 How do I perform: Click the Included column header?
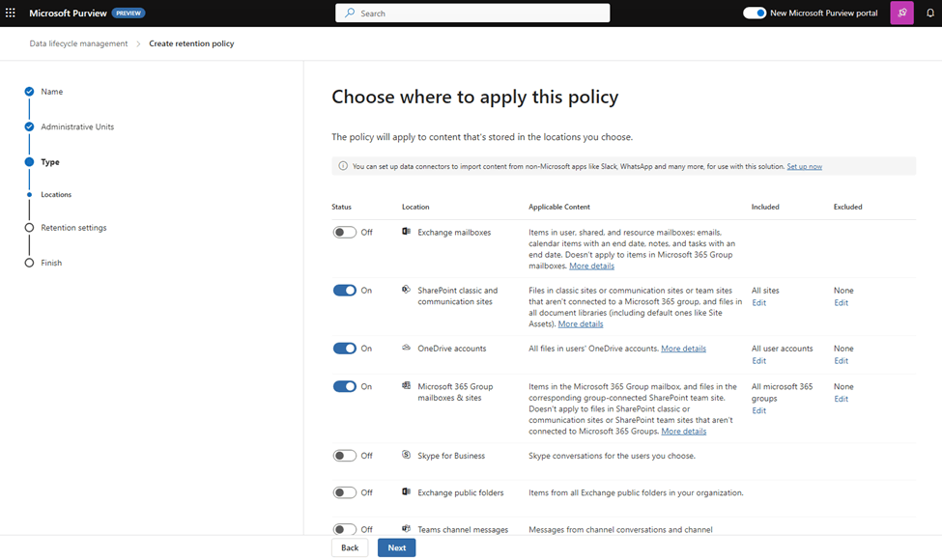(x=765, y=207)
